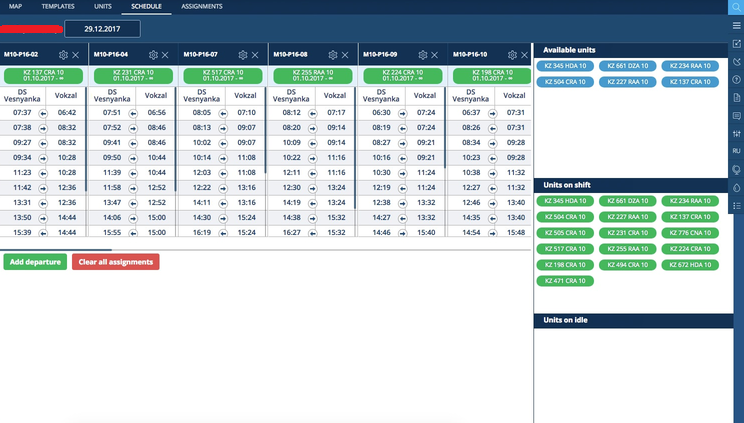Close the M10-P16-04 schedule column
The height and width of the screenshot is (423, 744).
tap(167, 55)
